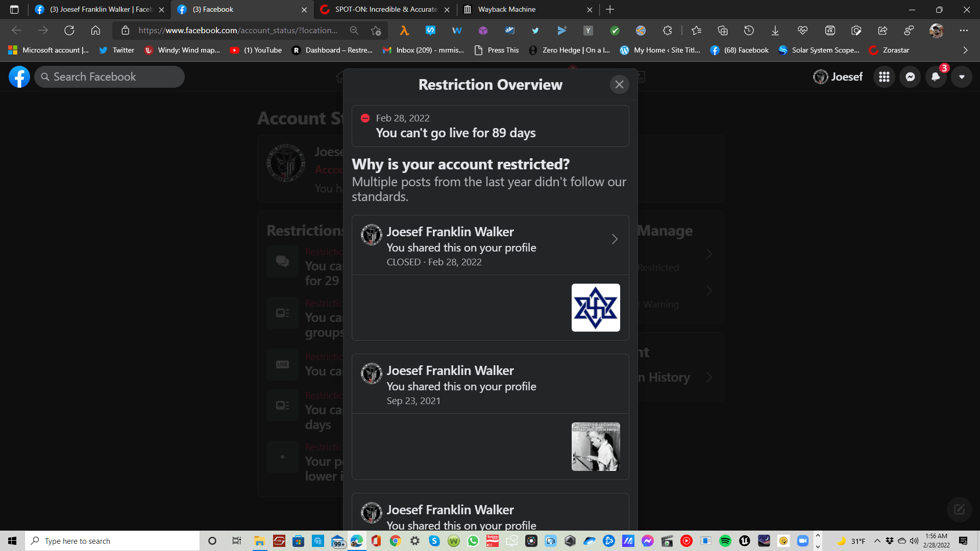Image resolution: width=980 pixels, height=551 pixels.
Task: Expand the Feb 28, 2022 shared post chevron
Action: [x=615, y=239]
